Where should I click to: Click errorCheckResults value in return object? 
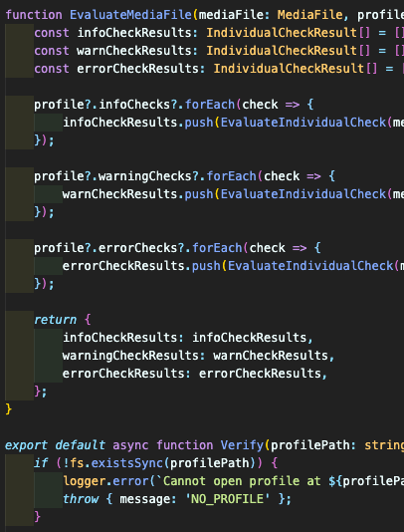(x=260, y=374)
